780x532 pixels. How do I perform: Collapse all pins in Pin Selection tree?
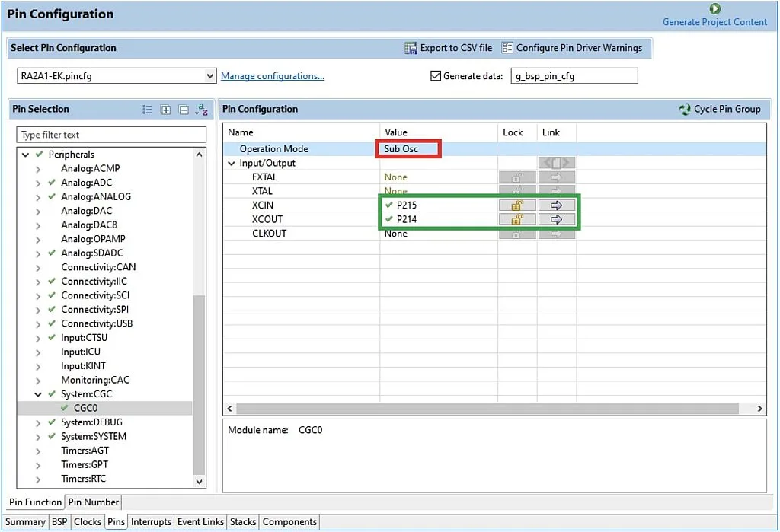[182, 109]
